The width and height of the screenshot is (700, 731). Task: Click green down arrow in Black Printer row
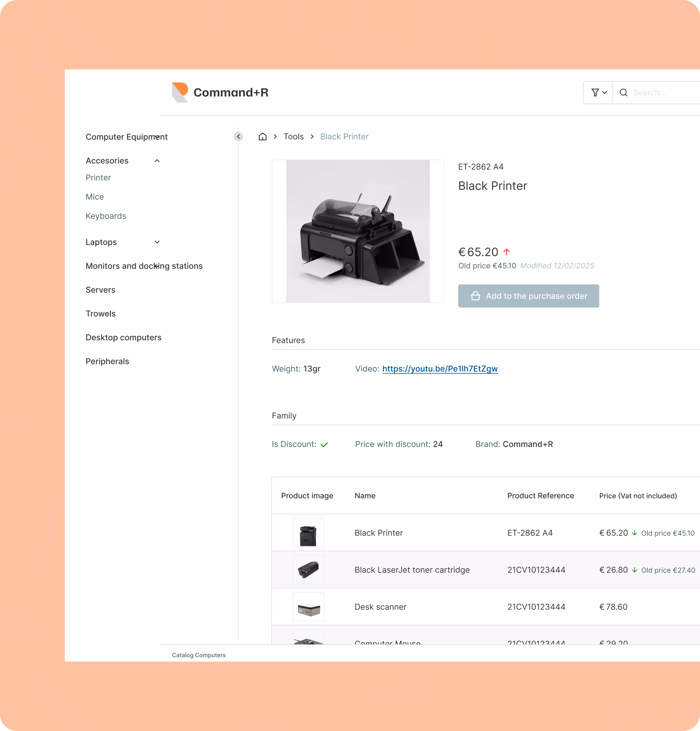click(634, 533)
